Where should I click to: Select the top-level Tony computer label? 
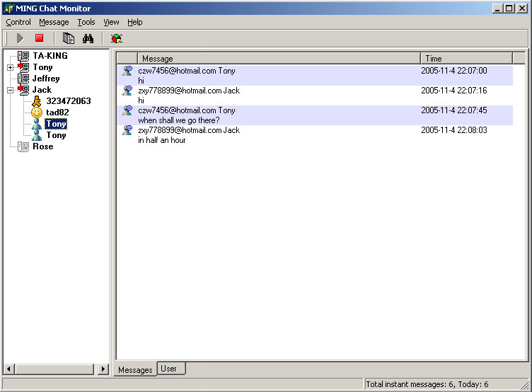pyautogui.click(x=42, y=67)
